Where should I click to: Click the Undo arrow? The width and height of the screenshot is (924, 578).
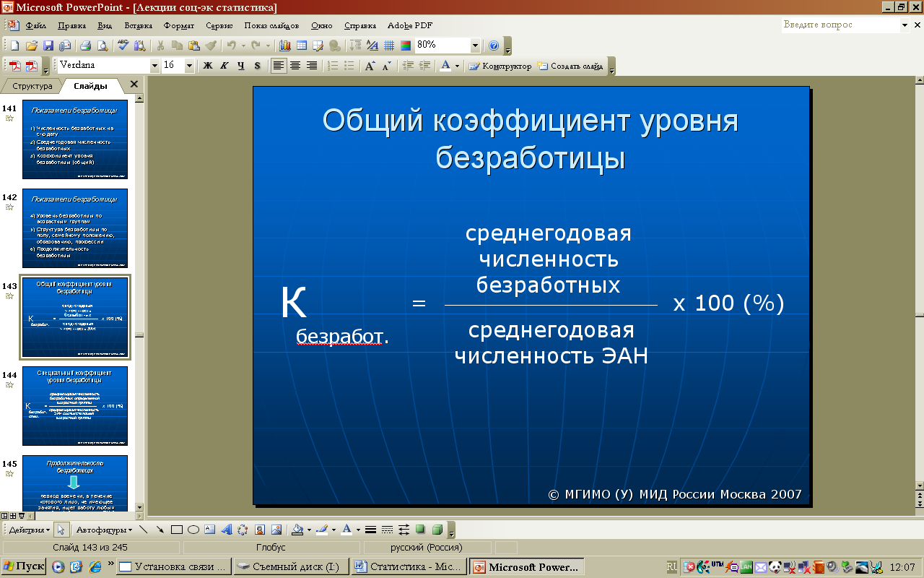click(231, 45)
